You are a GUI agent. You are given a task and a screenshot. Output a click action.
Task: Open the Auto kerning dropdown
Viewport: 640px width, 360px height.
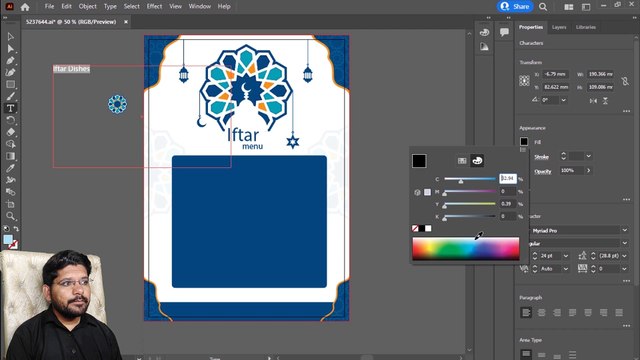tap(566, 269)
